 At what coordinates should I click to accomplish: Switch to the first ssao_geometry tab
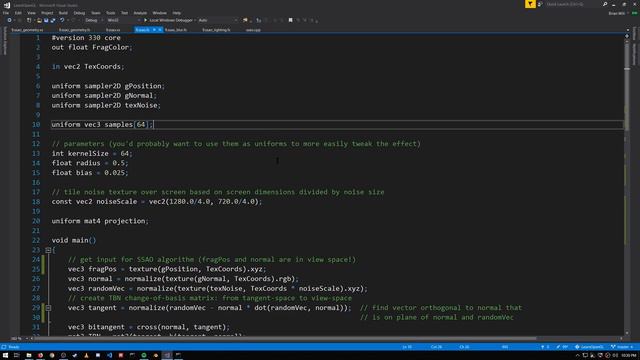coord(27,30)
